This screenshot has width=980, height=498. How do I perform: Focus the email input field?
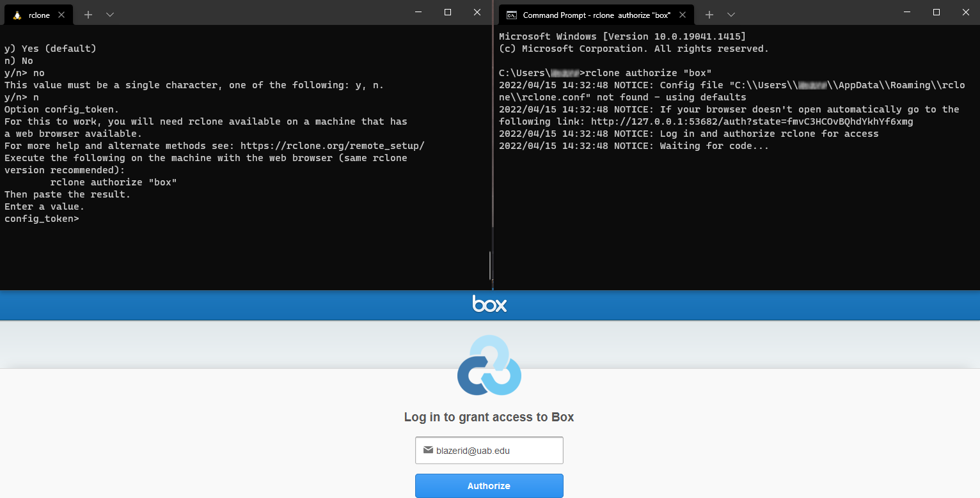point(489,450)
